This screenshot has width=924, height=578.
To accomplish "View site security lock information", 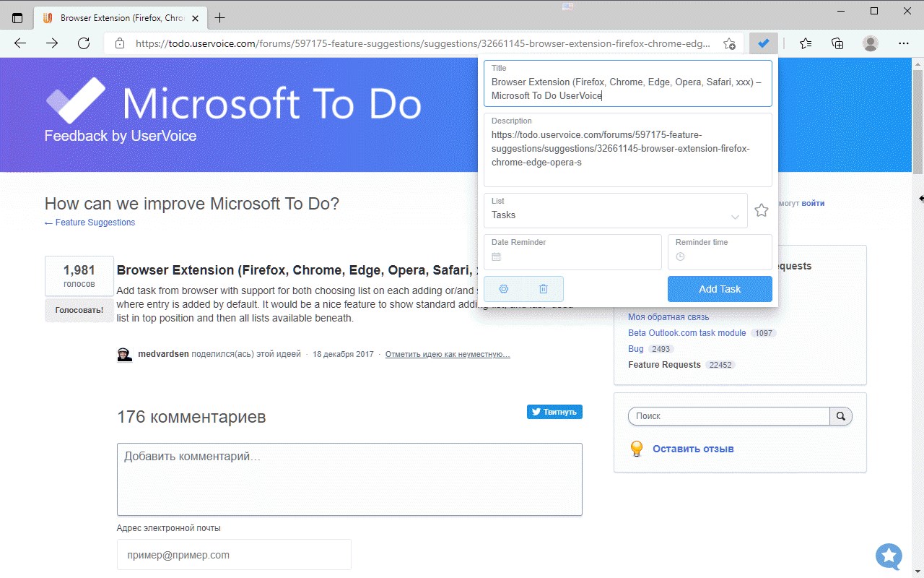I will [120, 43].
